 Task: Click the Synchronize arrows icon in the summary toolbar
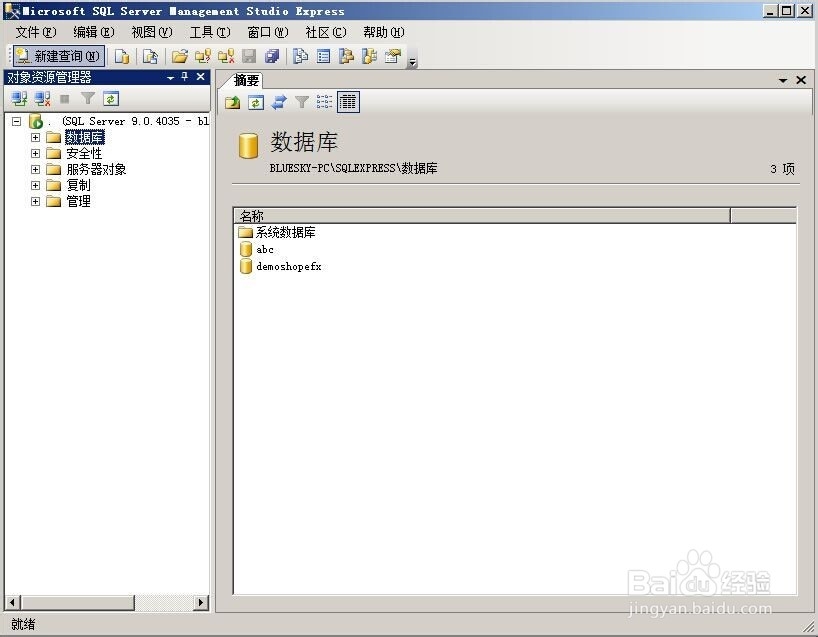279,102
